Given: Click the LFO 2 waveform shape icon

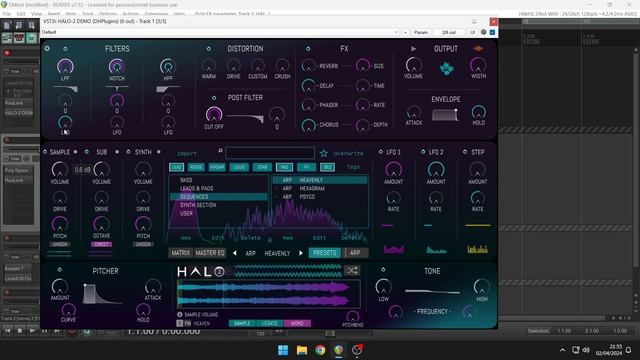Looking at the screenshot, I should pos(436,249).
